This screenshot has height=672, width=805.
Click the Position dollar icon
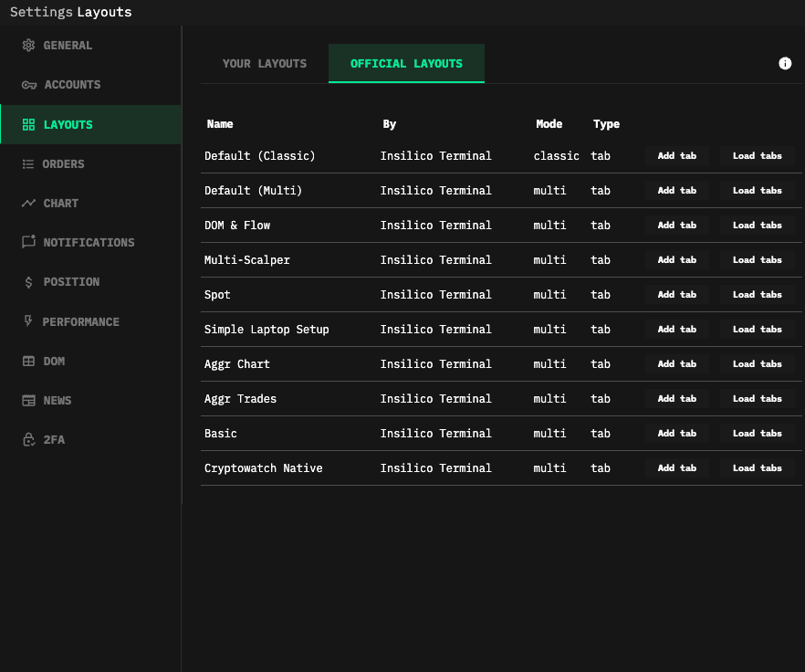coord(29,282)
